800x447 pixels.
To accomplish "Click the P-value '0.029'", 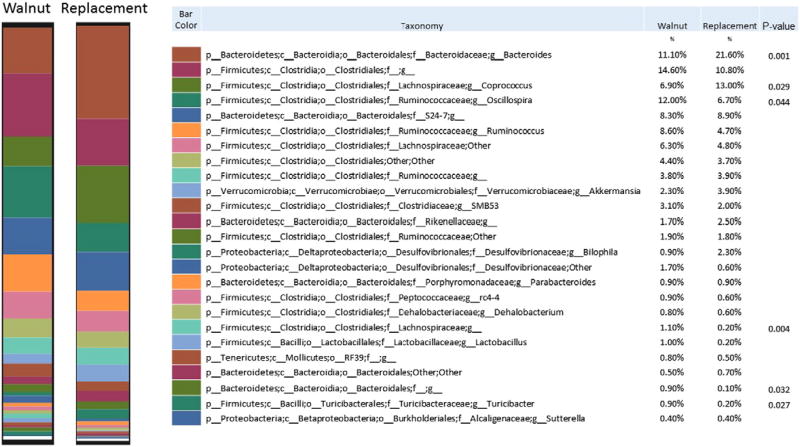I will pyautogui.click(x=779, y=87).
